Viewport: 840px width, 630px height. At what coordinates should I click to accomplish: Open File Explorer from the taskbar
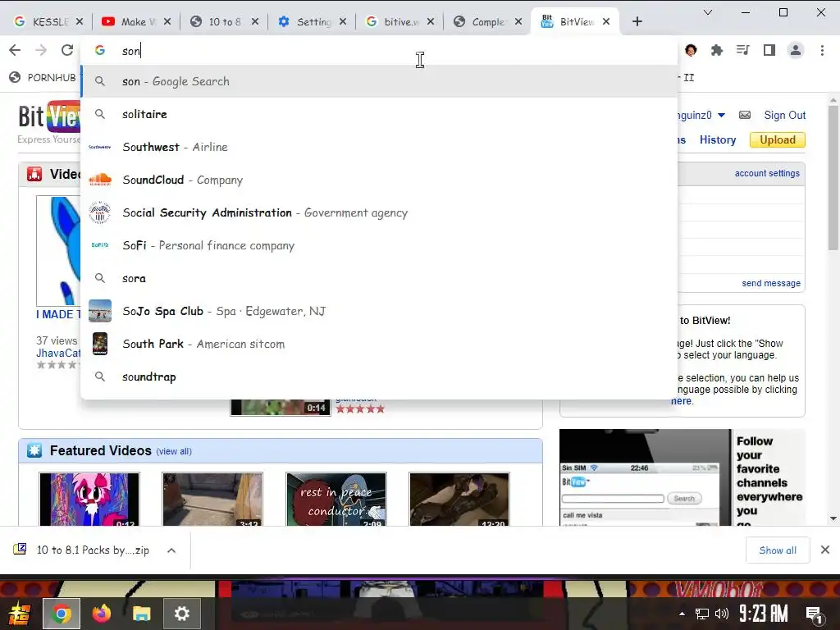coord(141,614)
